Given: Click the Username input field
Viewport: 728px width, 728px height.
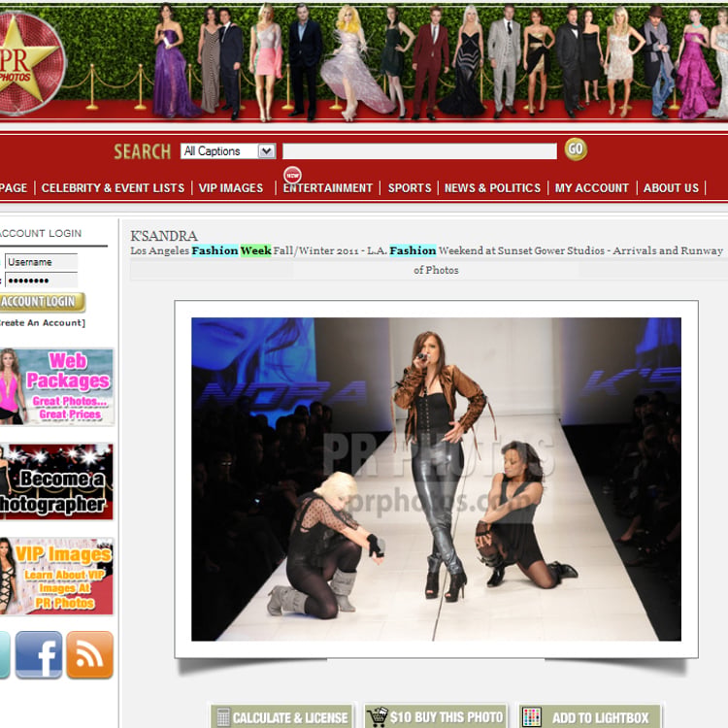Looking at the screenshot, I should 41,262.
